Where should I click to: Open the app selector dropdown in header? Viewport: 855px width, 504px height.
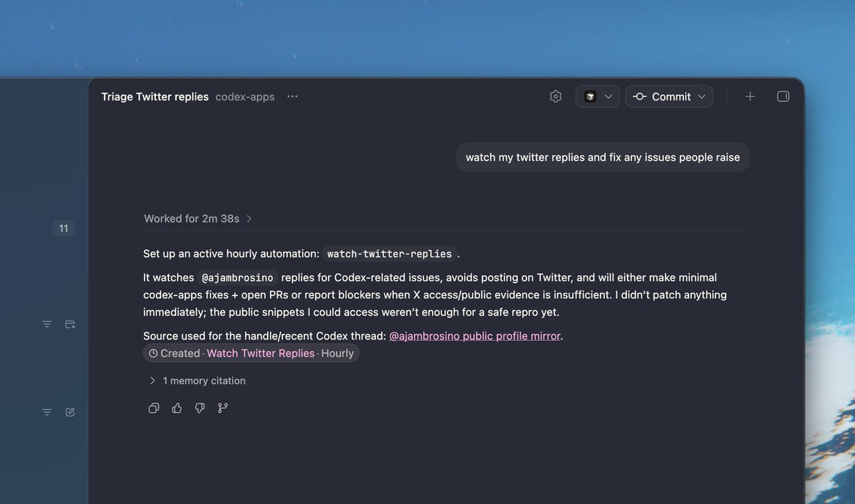click(597, 97)
